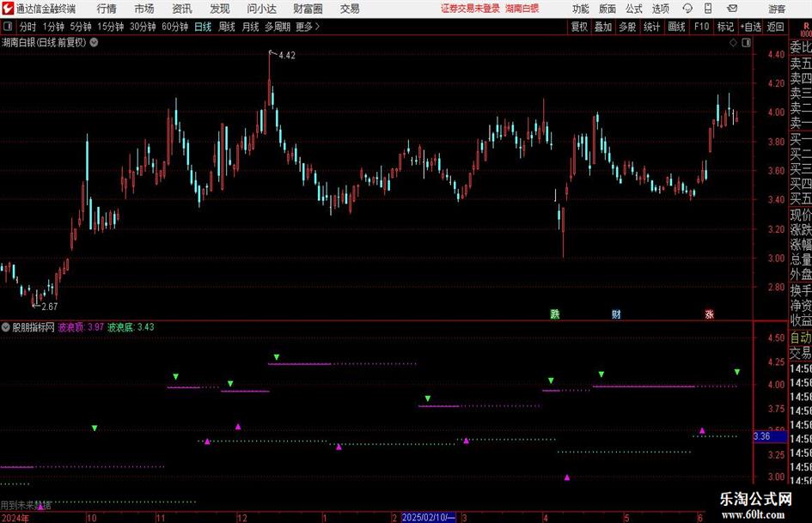Open the 版面 menu
This screenshot has height=523, width=812.
click(607, 9)
